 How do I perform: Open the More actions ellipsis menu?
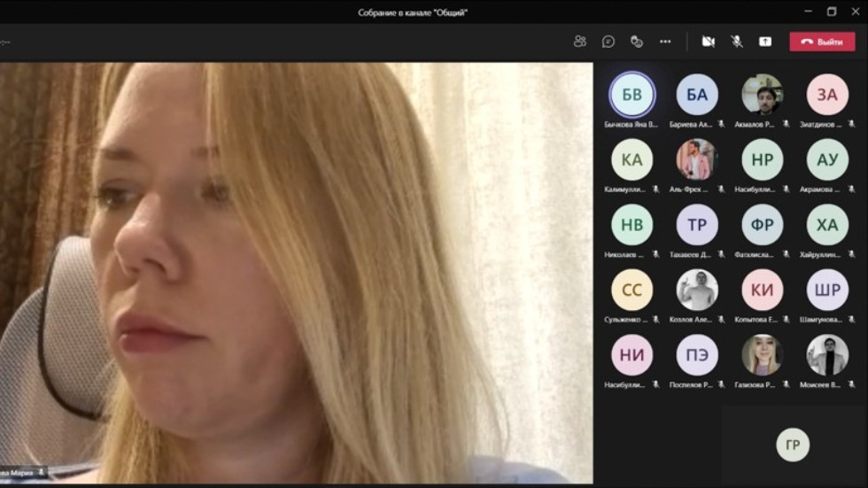click(665, 42)
